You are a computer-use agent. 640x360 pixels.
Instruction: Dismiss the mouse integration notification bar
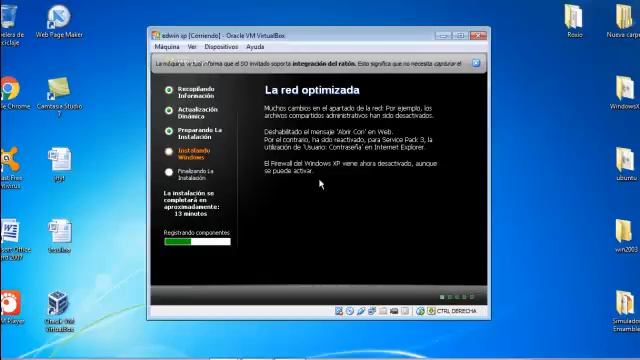coord(476,63)
